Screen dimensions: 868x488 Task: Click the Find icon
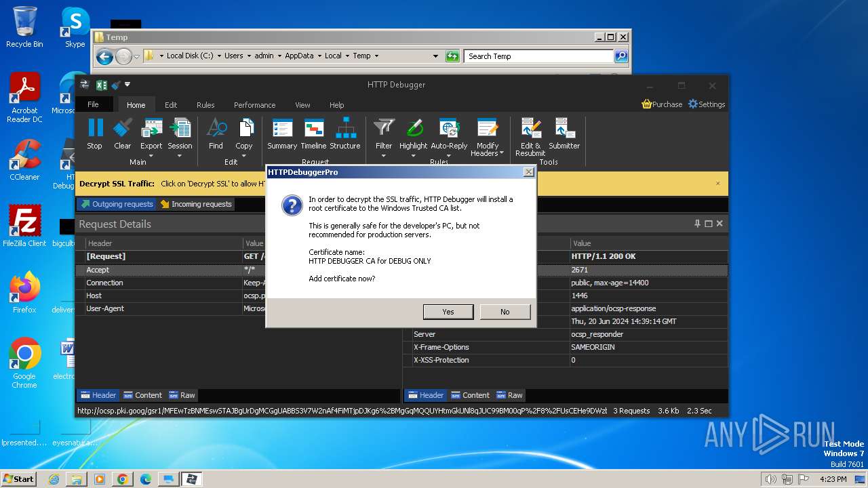(x=216, y=134)
